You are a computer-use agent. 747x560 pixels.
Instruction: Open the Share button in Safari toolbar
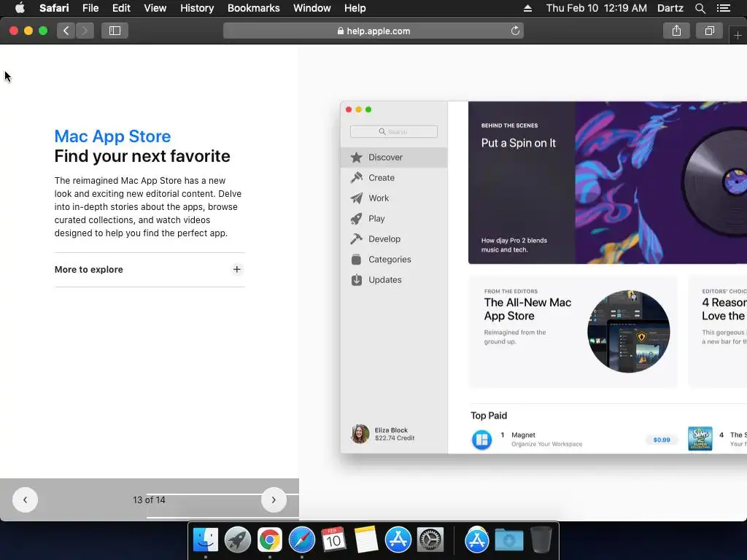[x=676, y=31]
